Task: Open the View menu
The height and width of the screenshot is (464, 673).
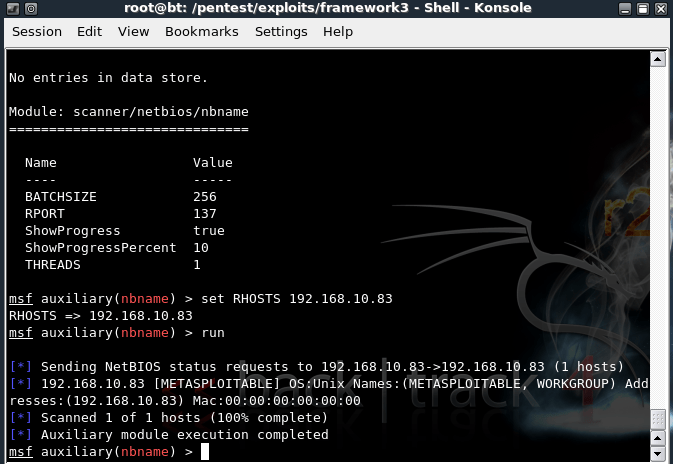Action: 133,32
